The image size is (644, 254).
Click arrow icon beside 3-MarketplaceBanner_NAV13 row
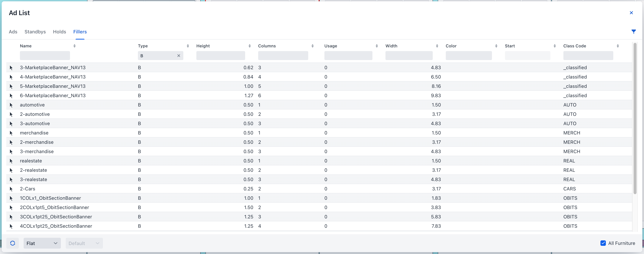pos(11,68)
